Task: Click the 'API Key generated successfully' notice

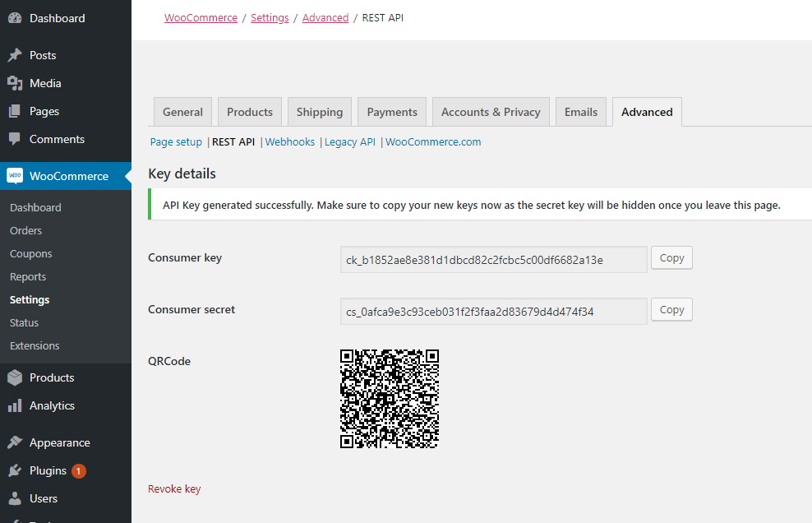Action: tap(479, 205)
